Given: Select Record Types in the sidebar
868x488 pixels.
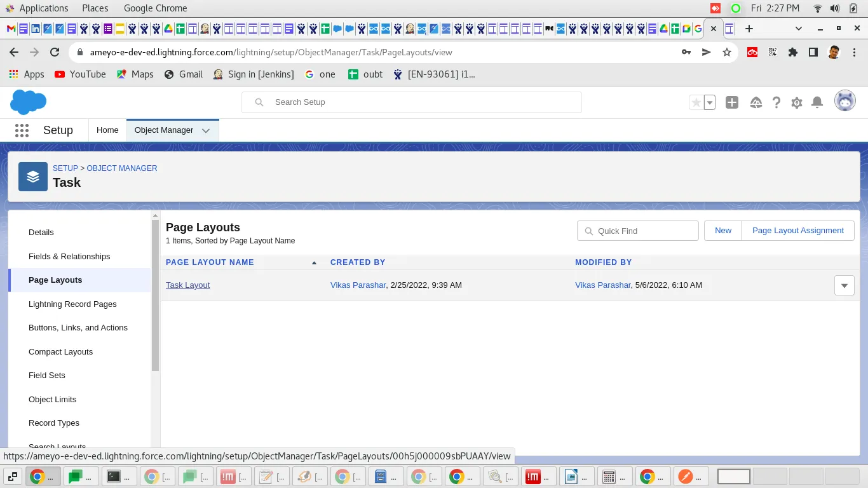Looking at the screenshot, I should pyautogui.click(x=54, y=423).
